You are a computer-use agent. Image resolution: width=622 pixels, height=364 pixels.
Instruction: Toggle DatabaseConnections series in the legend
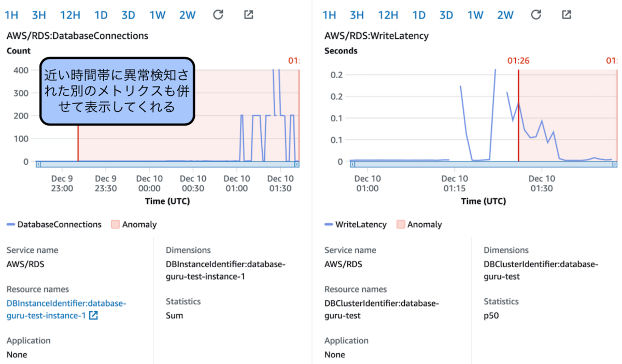click(54, 225)
